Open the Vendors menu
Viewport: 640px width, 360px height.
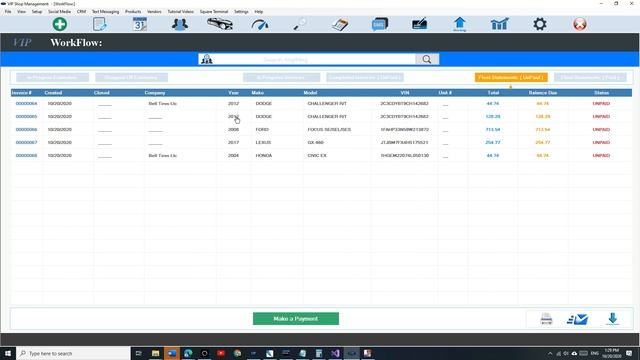tap(154, 11)
